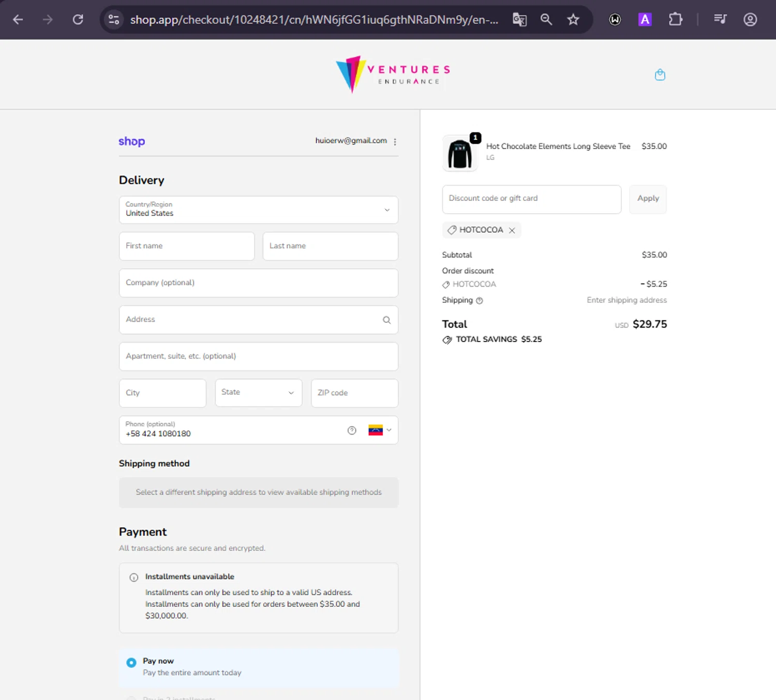
Task: Click the Company (optional) field
Action: [x=259, y=283]
